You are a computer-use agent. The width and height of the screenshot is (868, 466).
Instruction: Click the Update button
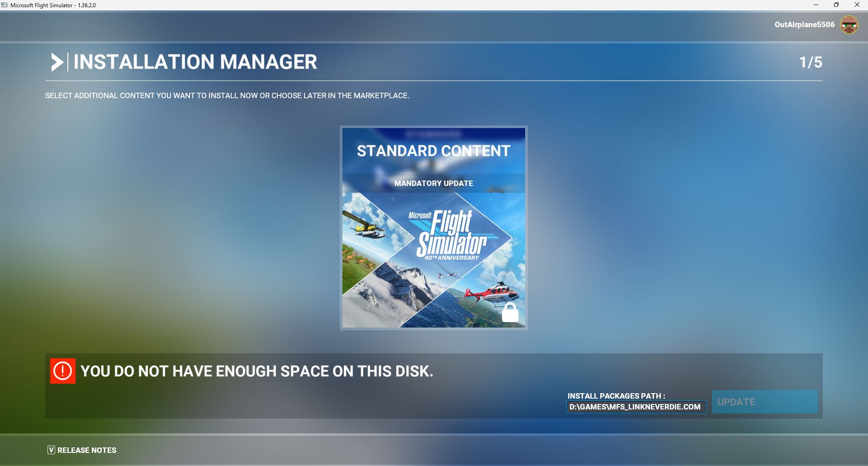coord(765,402)
